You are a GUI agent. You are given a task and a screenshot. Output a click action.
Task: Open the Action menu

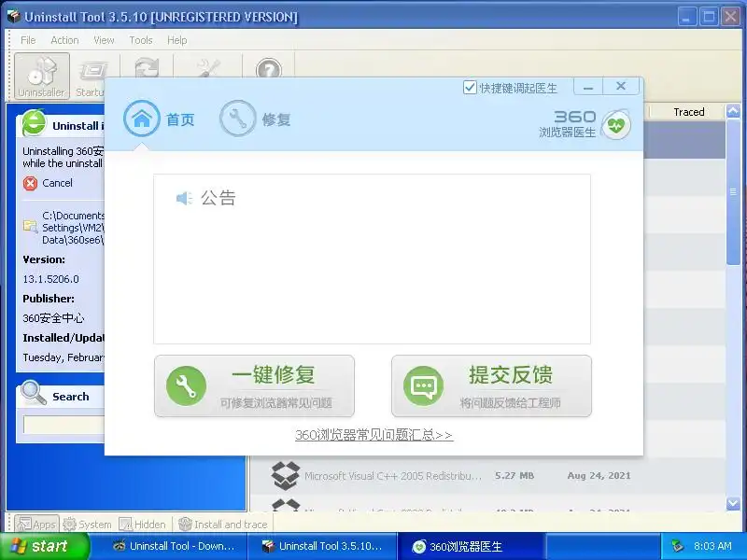[x=64, y=40]
